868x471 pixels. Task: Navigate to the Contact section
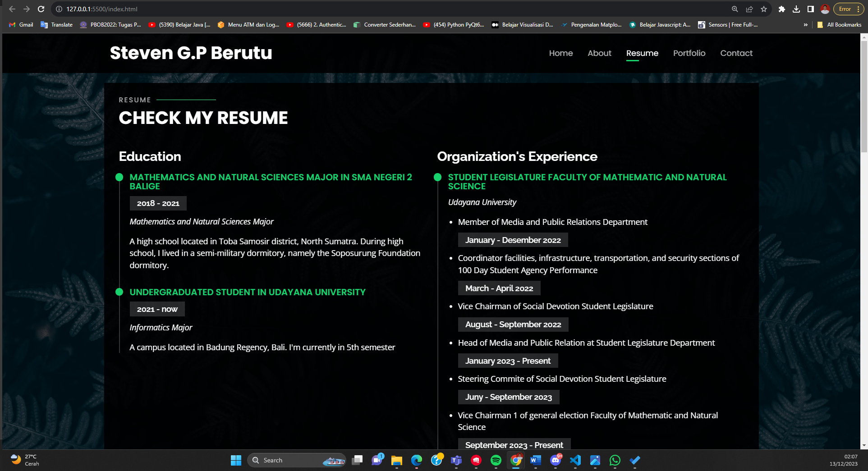[736, 53]
